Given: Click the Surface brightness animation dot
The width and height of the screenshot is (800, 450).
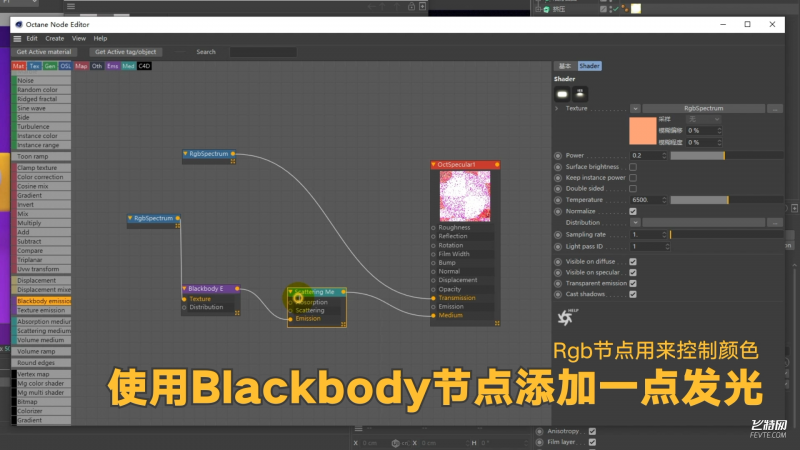Looking at the screenshot, I should click(558, 167).
